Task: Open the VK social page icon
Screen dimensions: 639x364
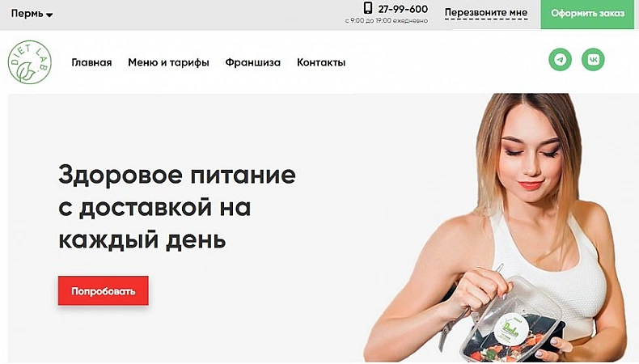Action: click(x=593, y=60)
